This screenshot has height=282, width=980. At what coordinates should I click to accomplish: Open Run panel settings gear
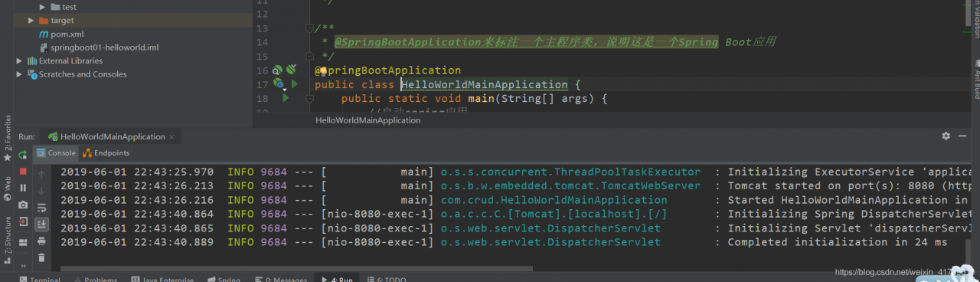[946, 136]
